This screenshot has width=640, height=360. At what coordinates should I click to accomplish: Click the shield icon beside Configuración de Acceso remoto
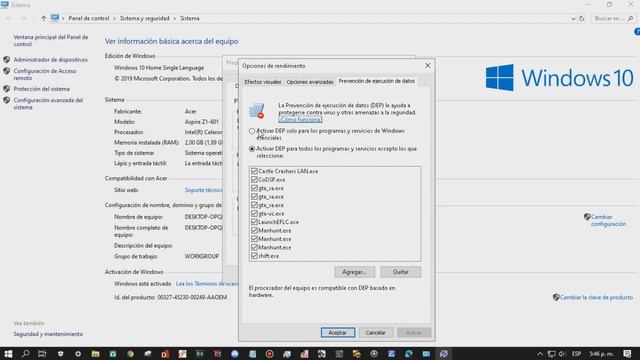[x=7, y=71]
